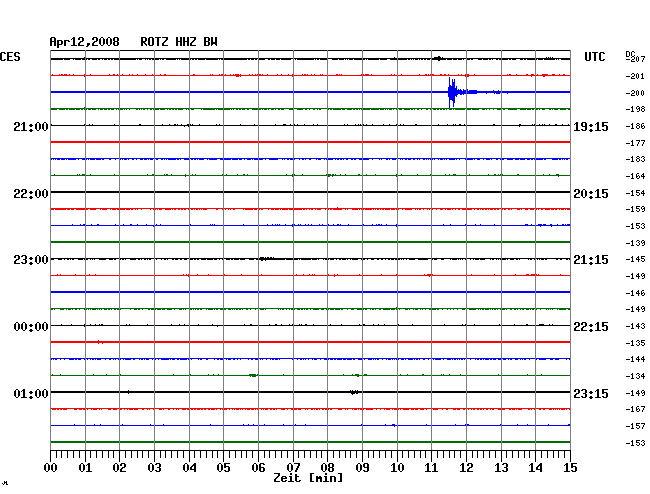This screenshot has width=650, height=494.
Task: Click the DC offset value -200
Action: (x=635, y=93)
